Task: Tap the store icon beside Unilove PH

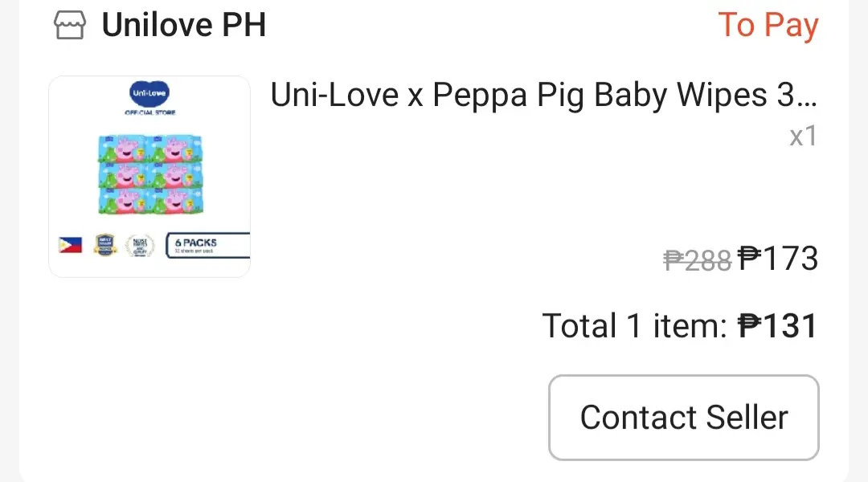Action: [70, 25]
